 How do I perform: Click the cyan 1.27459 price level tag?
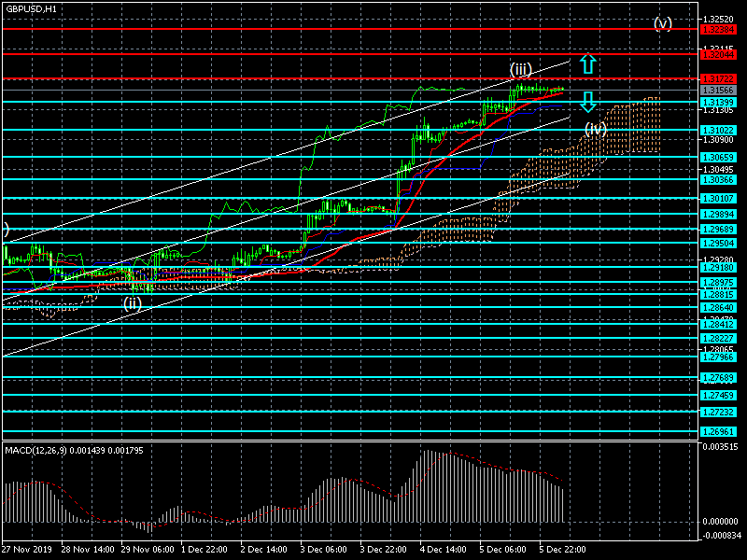pos(718,395)
